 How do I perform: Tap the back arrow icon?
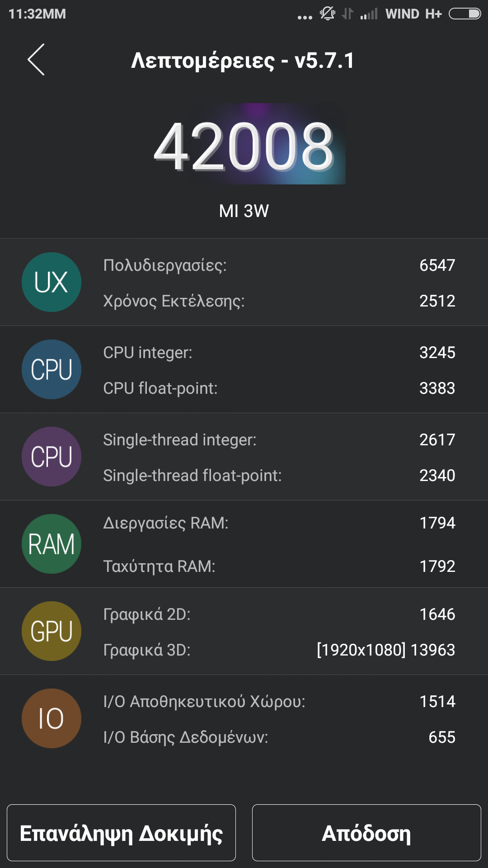pyautogui.click(x=36, y=60)
